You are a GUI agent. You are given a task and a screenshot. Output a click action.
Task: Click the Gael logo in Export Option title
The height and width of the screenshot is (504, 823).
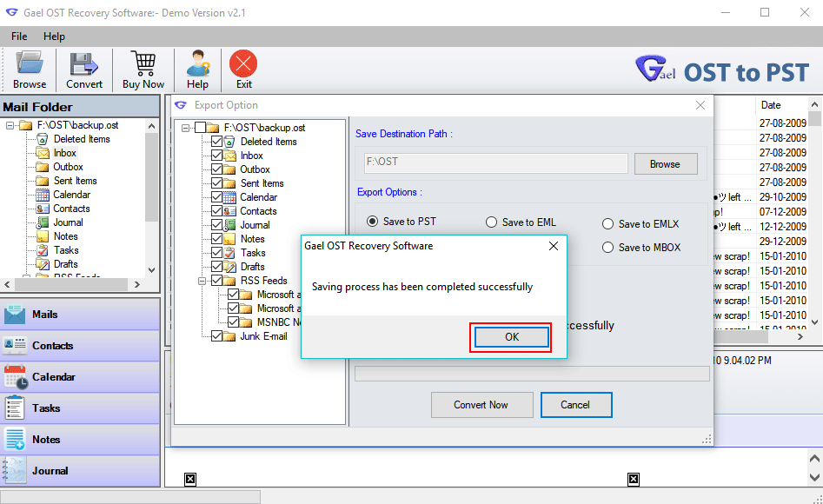pos(181,105)
